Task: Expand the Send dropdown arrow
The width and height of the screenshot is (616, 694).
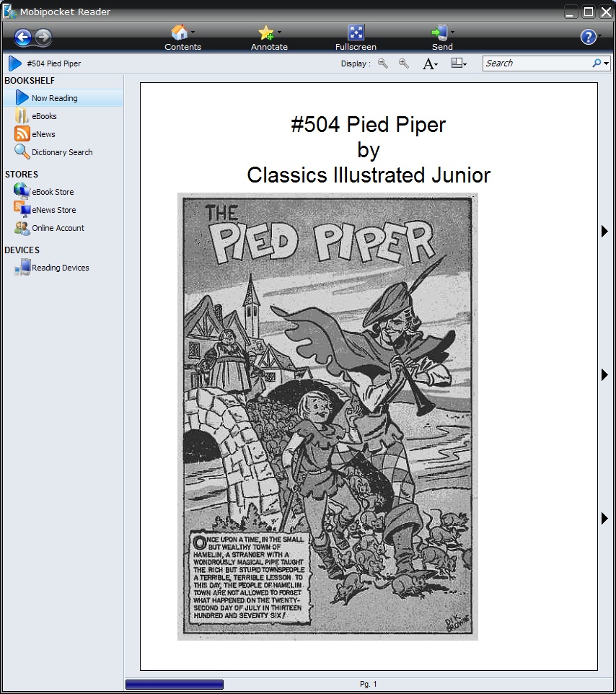Action: coord(452,32)
